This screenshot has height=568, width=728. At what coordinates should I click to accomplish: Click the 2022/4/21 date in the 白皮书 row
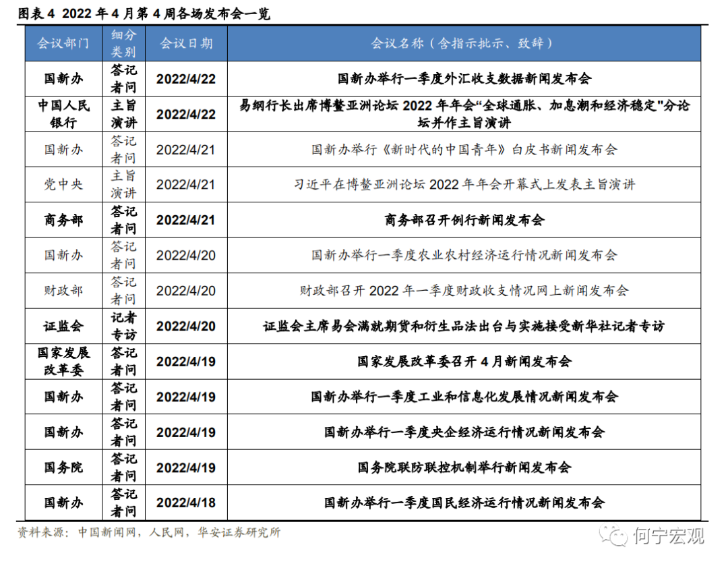[x=186, y=150]
